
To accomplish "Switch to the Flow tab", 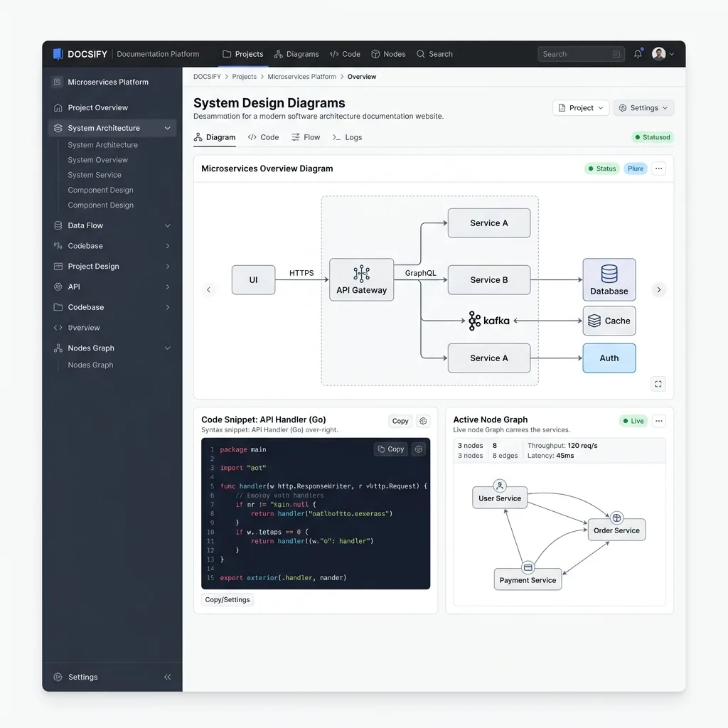I will pyautogui.click(x=306, y=137).
